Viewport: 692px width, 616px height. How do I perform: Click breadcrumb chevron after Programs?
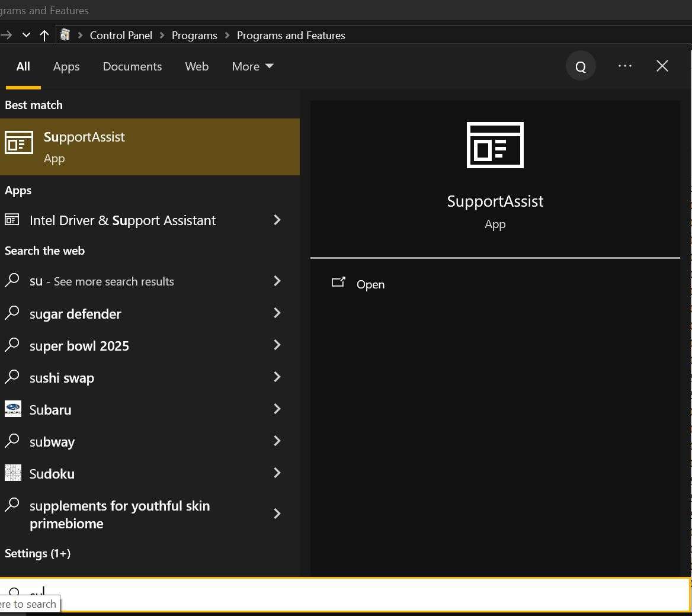tap(228, 36)
